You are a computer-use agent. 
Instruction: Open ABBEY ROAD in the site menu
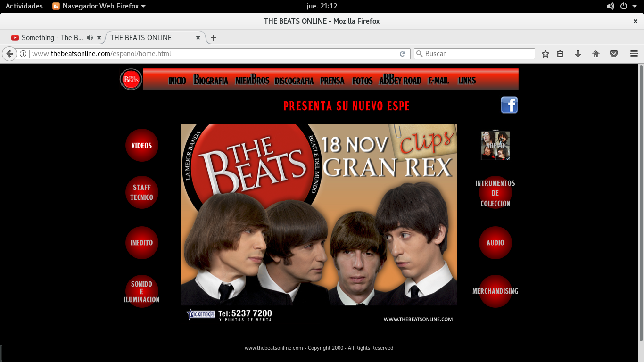pos(400,80)
